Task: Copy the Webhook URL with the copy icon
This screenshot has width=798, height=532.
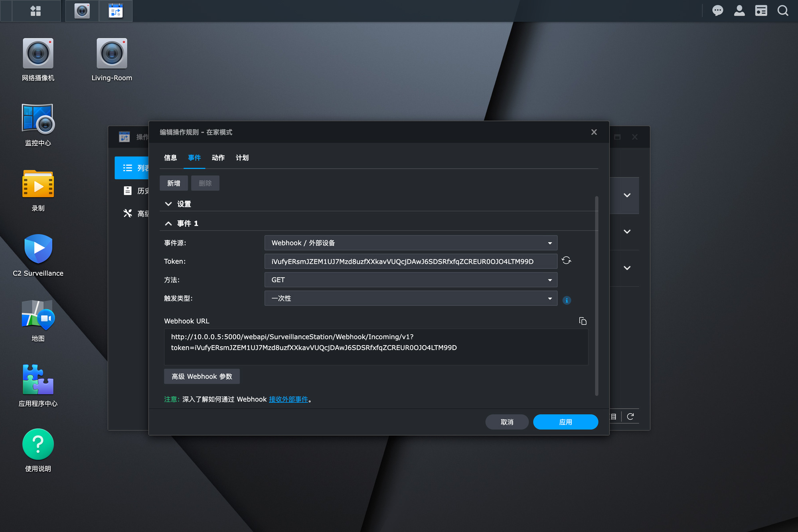Action: [583, 321]
